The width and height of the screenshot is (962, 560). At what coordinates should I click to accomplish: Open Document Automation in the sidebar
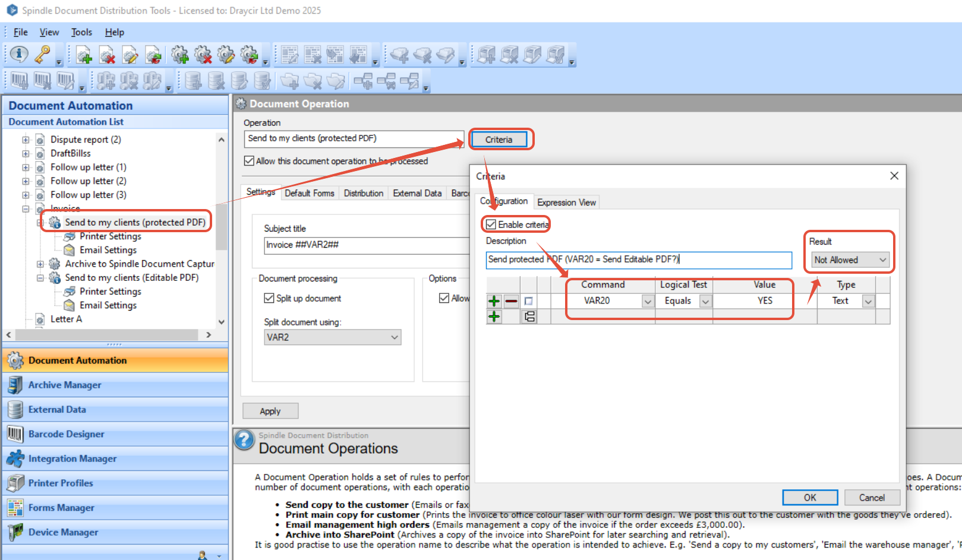[115, 360]
